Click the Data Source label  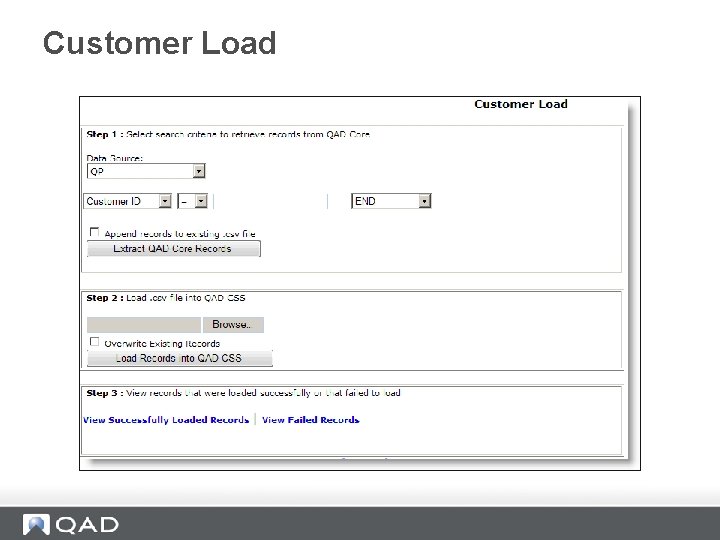coord(114,158)
